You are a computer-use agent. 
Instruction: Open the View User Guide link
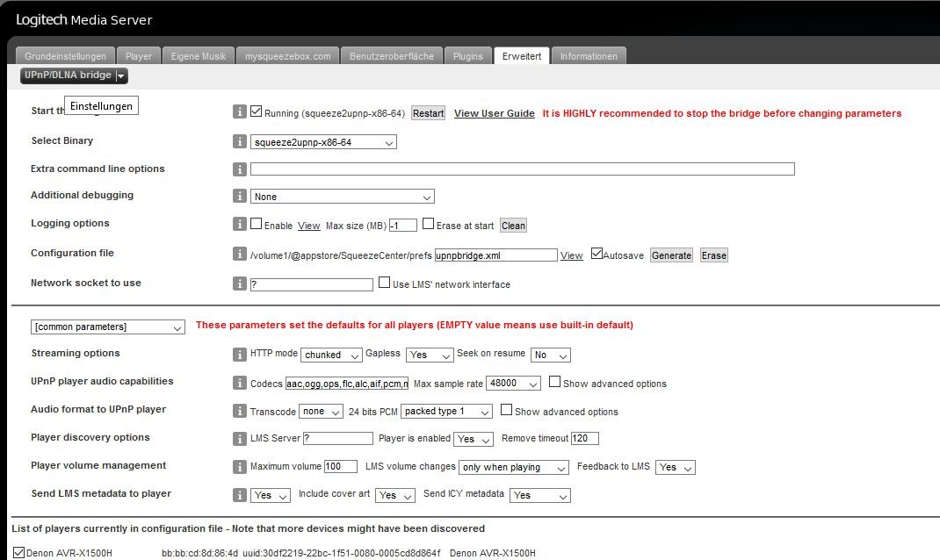(x=494, y=113)
